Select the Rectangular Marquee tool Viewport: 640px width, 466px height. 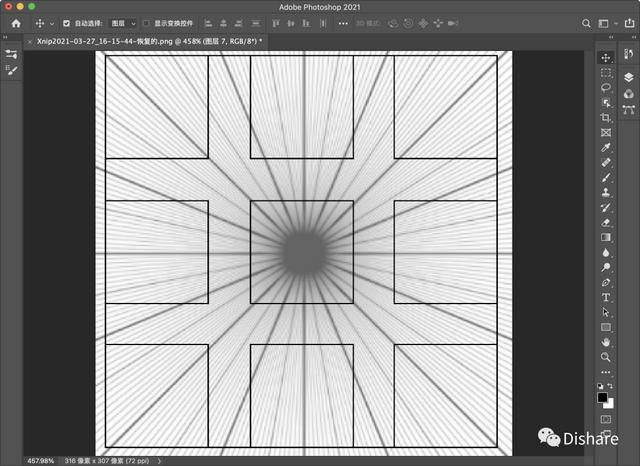coord(606,73)
